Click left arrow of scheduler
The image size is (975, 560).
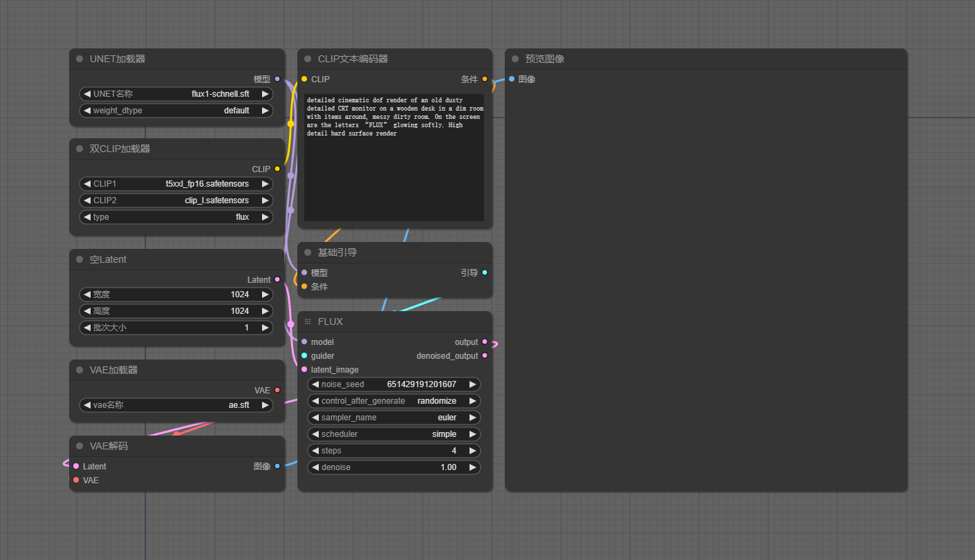[315, 434]
